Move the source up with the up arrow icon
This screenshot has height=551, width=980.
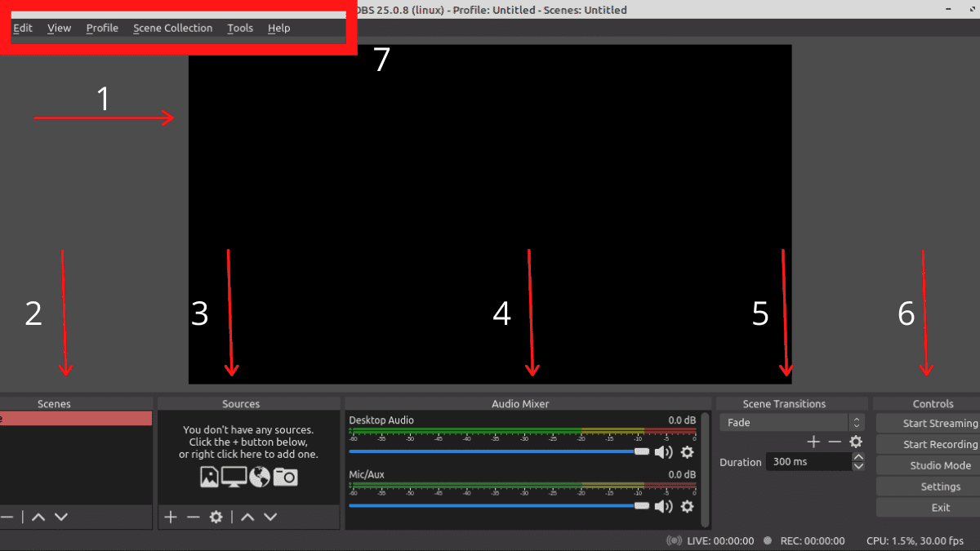click(x=248, y=516)
